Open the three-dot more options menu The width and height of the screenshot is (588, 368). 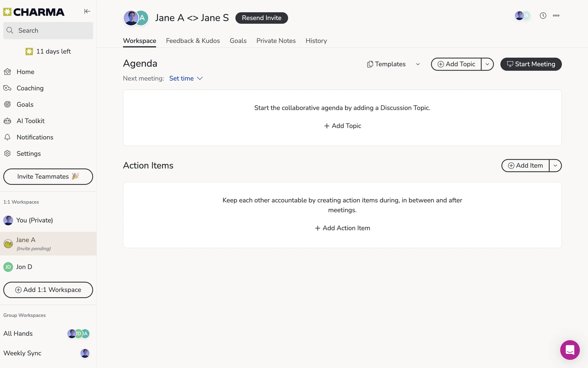[556, 16]
